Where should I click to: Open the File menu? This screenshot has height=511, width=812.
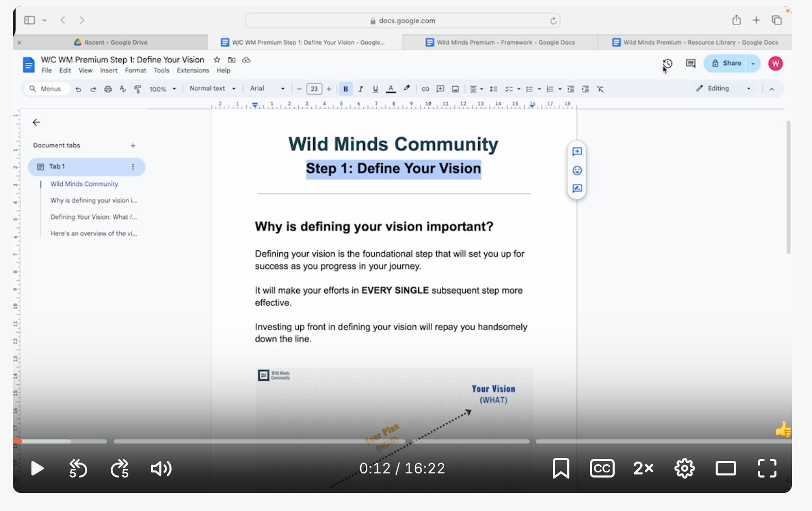coord(46,71)
